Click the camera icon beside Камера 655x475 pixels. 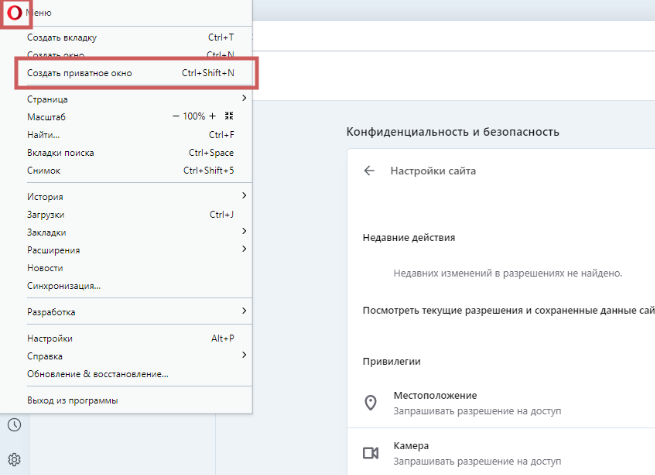(x=370, y=453)
